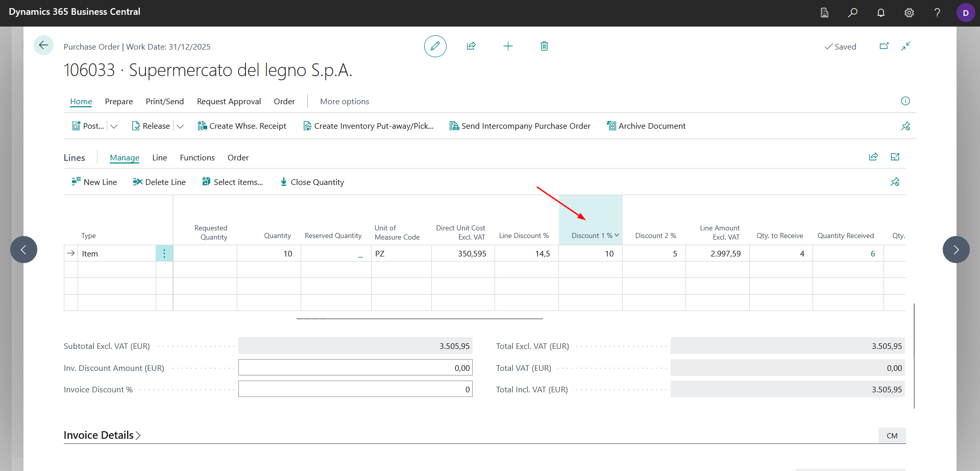Add a New Line

(x=94, y=182)
